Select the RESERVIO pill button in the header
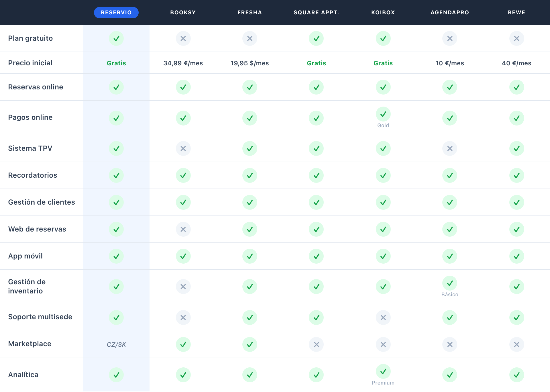The height and width of the screenshot is (392, 550). [x=116, y=12]
